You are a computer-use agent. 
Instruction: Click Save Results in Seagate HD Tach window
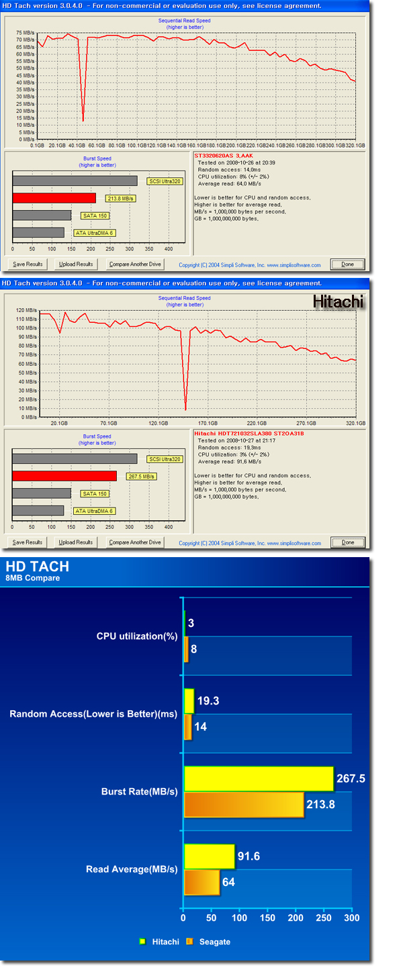28,264
